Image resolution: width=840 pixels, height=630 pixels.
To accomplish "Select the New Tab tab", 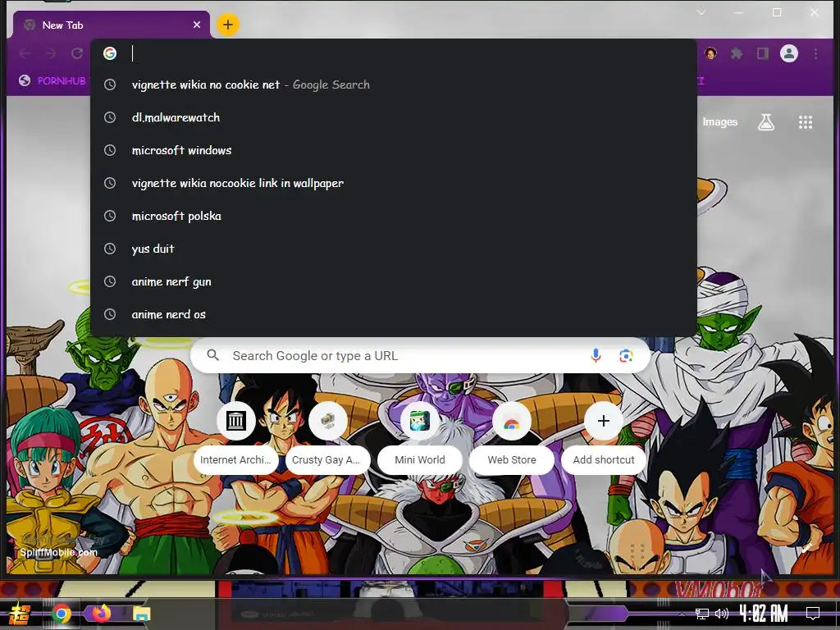I will [111, 25].
